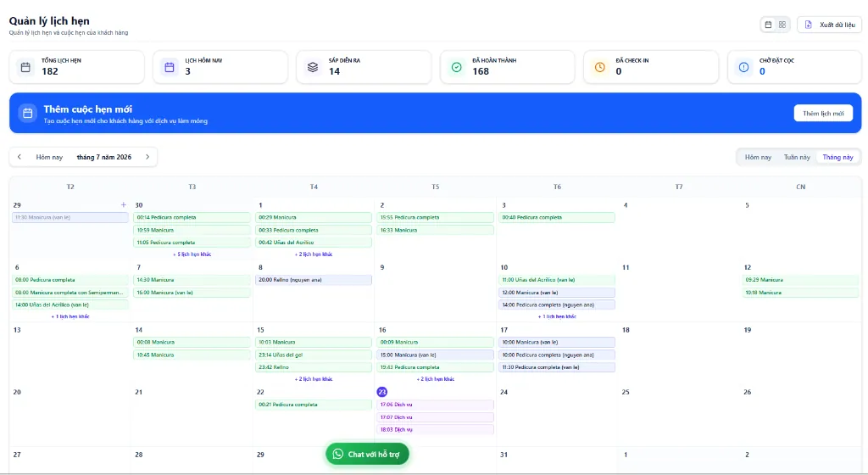
Task: Select Hôm nay view tab
Action: (758, 157)
